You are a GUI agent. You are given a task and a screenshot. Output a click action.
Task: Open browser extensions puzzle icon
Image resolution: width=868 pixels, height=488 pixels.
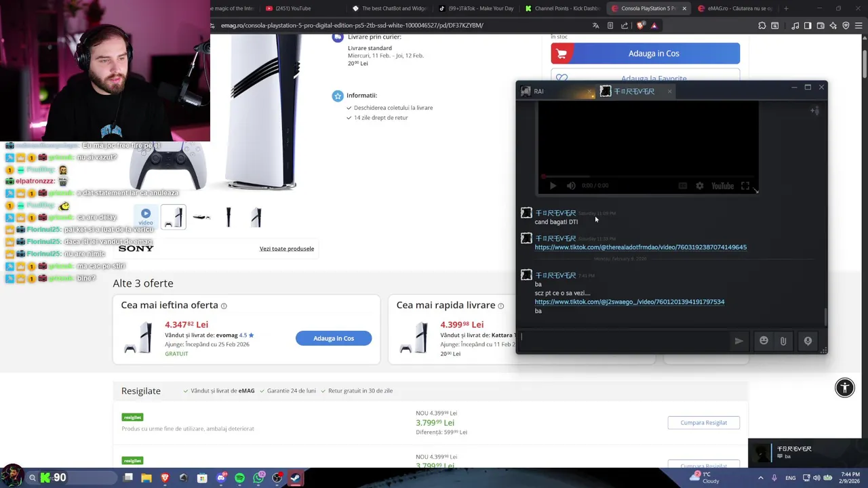(762, 26)
